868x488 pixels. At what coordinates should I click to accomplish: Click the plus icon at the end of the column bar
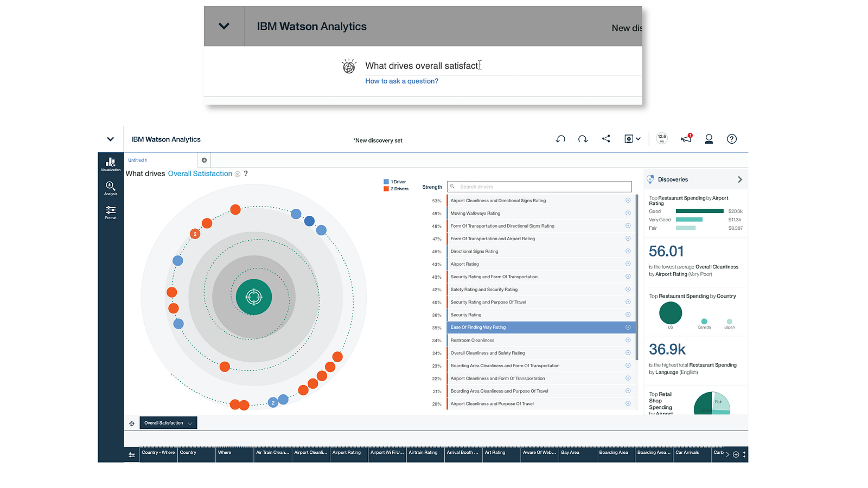pyautogui.click(x=736, y=455)
